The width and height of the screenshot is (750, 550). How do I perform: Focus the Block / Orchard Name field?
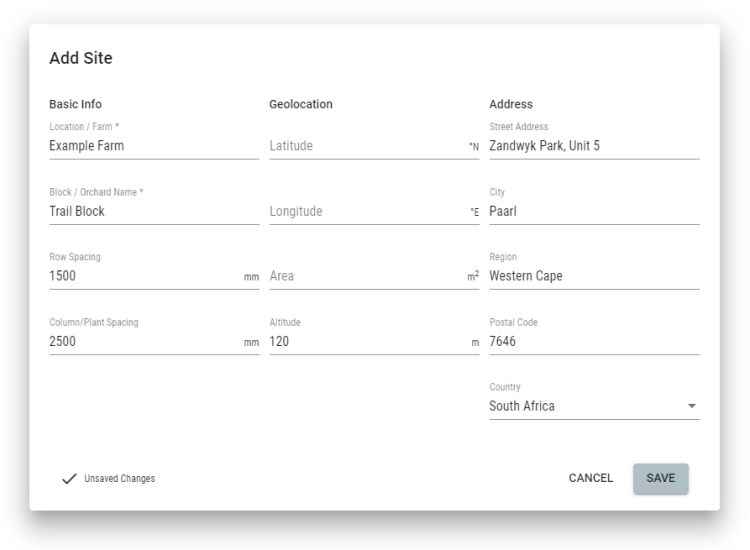153,211
